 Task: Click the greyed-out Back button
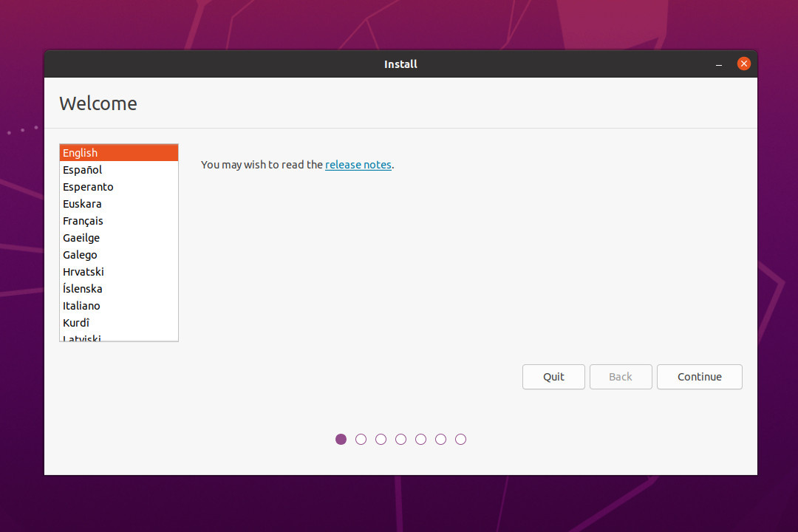click(621, 377)
